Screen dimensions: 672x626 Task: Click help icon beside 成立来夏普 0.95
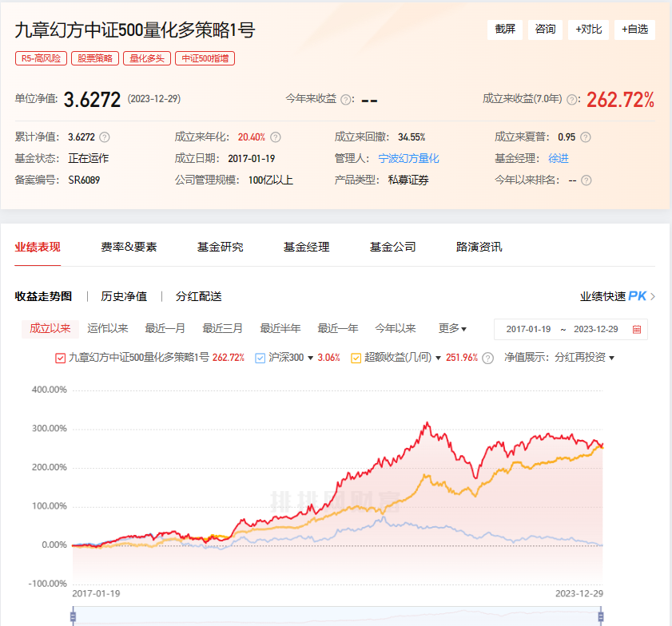tap(586, 137)
